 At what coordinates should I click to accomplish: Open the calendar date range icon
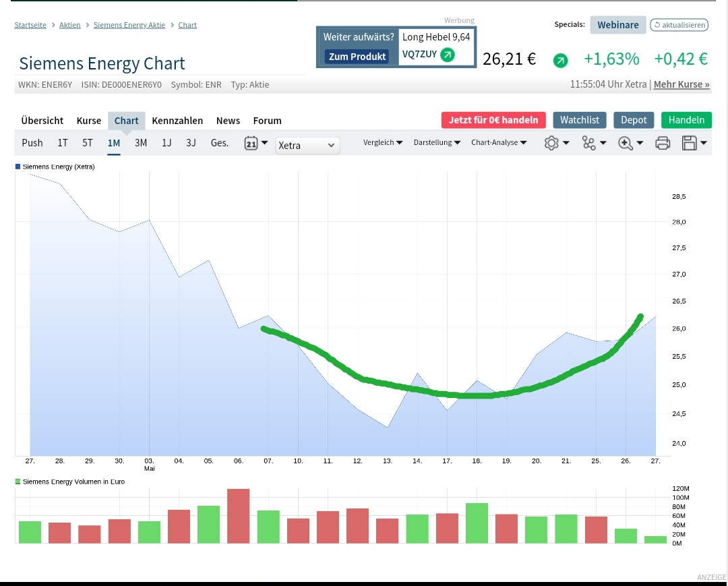click(251, 143)
